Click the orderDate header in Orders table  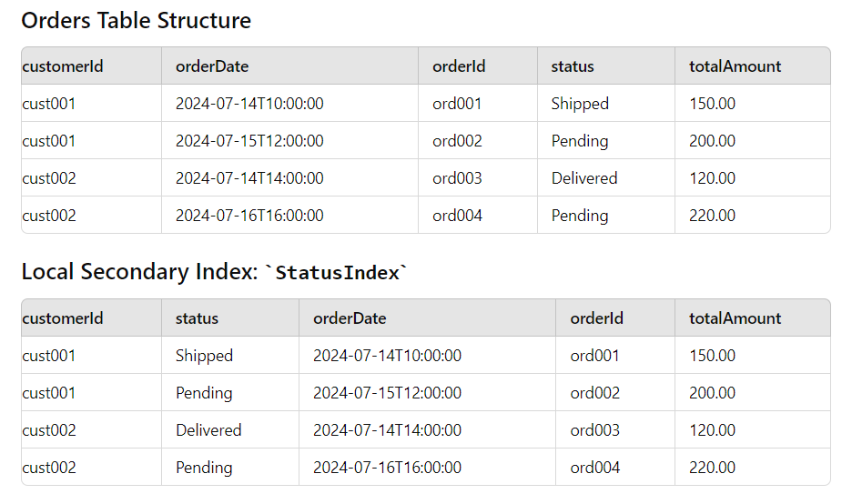pos(212,66)
